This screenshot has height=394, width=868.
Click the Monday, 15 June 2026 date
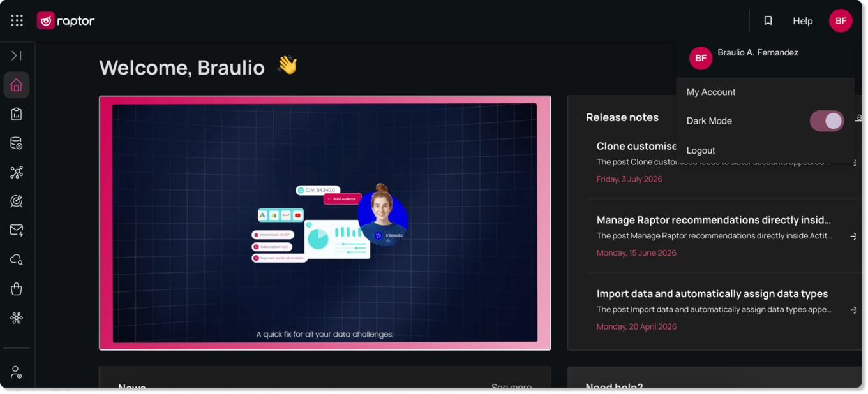point(636,253)
